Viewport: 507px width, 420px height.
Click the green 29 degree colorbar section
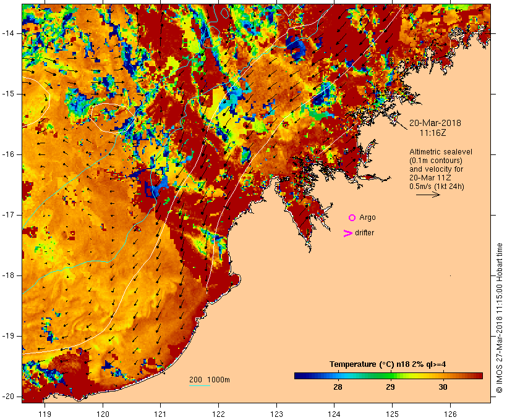pos(390,376)
